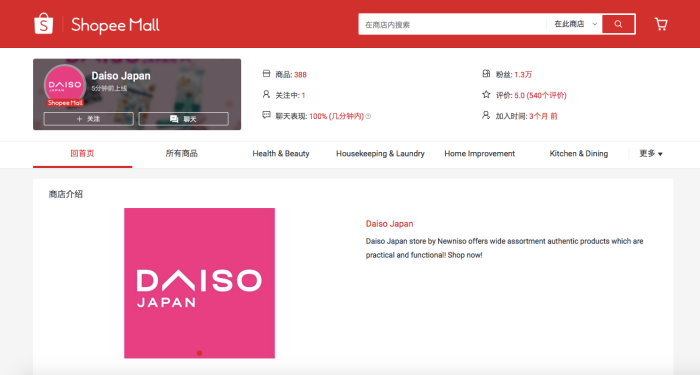This screenshot has height=375, width=700.
Task: Expand the 更多 categories menu
Action: [651, 154]
